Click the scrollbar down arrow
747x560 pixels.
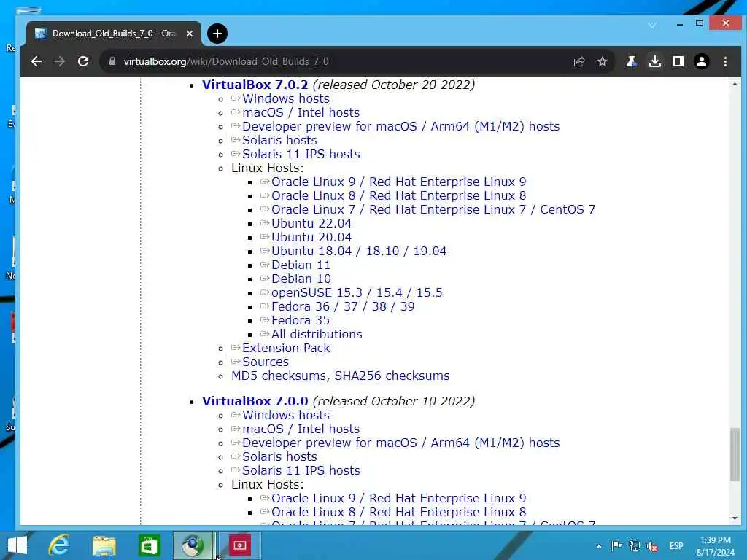735,518
